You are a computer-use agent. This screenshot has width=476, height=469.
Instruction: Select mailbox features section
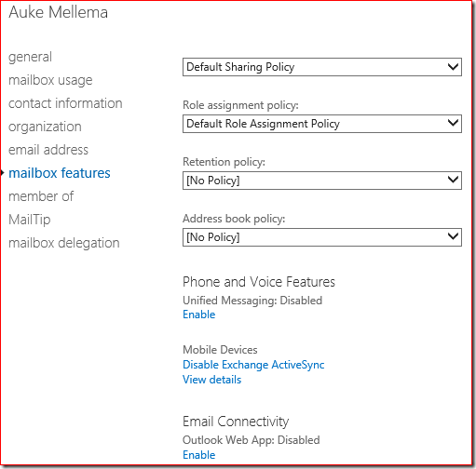(x=60, y=173)
